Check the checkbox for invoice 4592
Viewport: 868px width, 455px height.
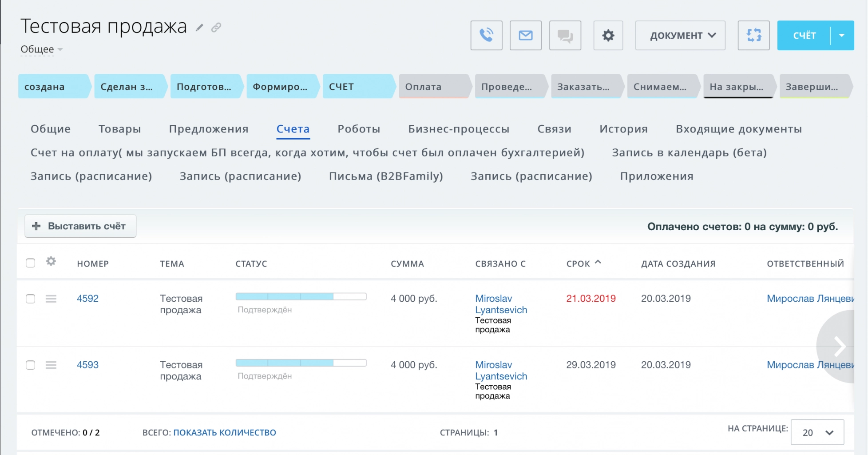pyautogui.click(x=30, y=299)
